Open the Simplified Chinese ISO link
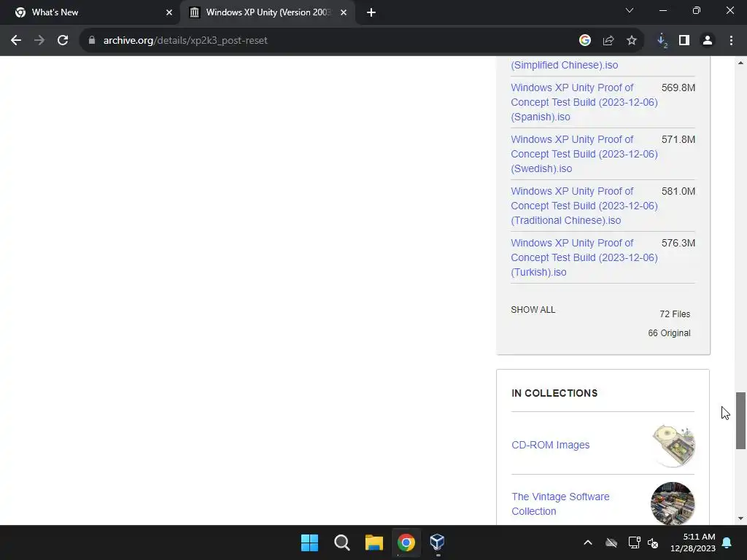This screenshot has height=560, width=747. coord(564,65)
